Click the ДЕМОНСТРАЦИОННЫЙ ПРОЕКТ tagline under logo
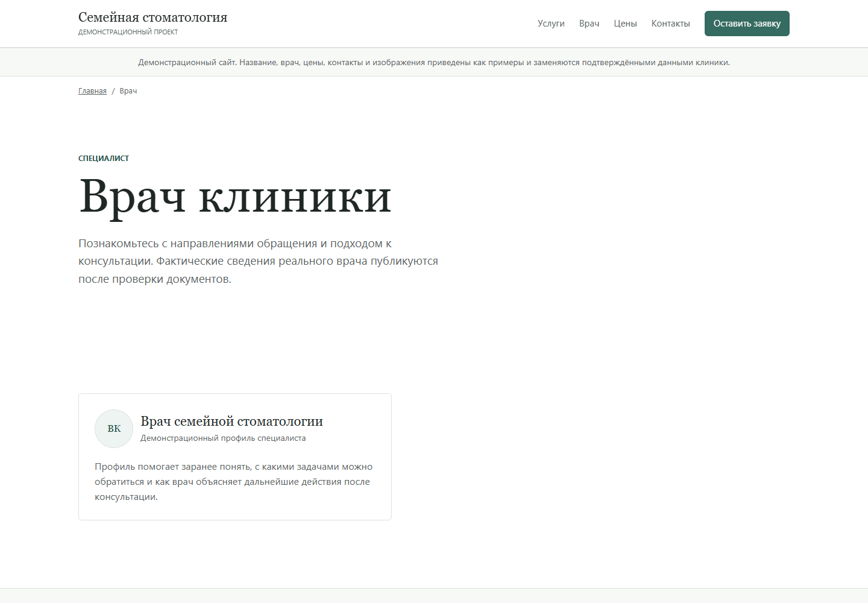The width and height of the screenshot is (868, 603). (128, 32)
